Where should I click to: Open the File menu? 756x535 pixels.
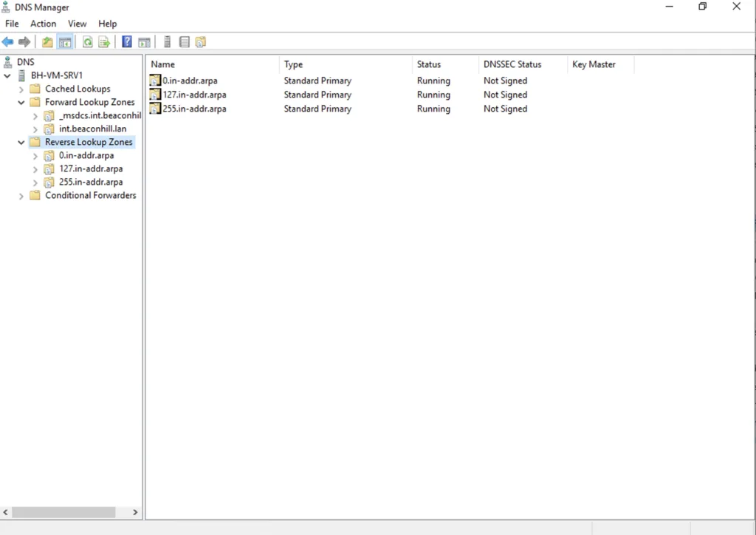click(x=12, y=24)
